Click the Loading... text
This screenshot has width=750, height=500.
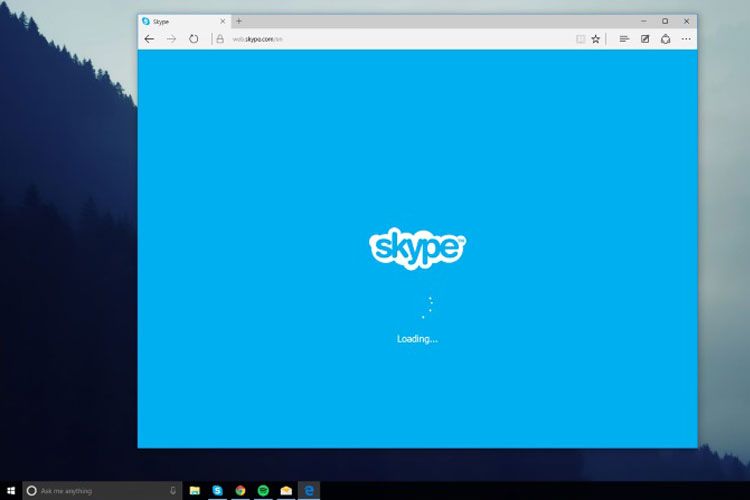pos(417,339)
